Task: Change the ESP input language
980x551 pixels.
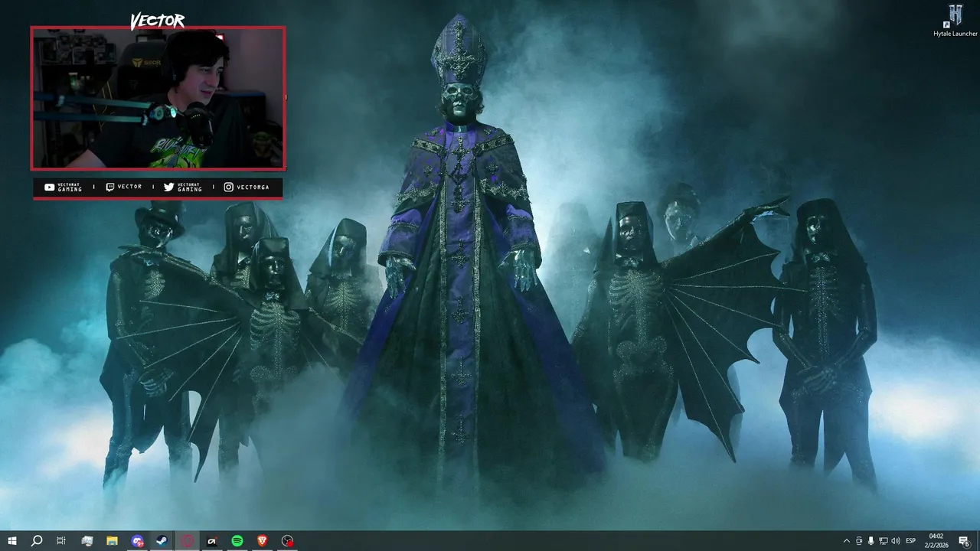Action: pyautogui.click(x=911, y=541)
